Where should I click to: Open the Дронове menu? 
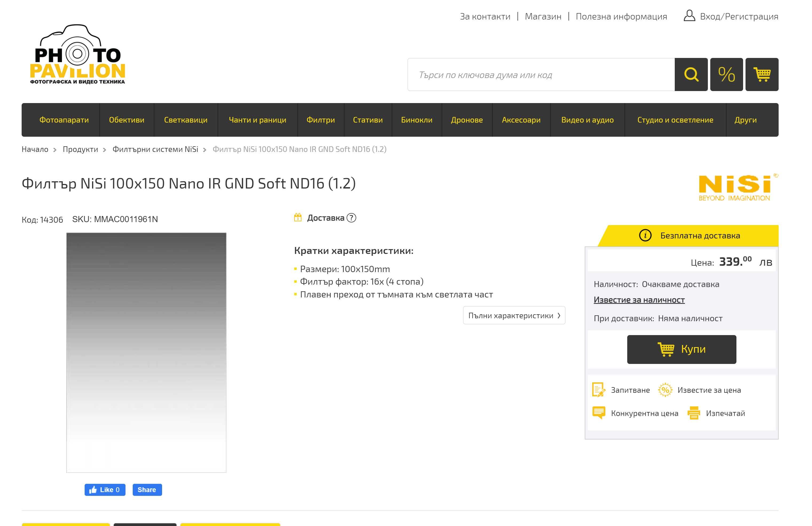[467, 120]
